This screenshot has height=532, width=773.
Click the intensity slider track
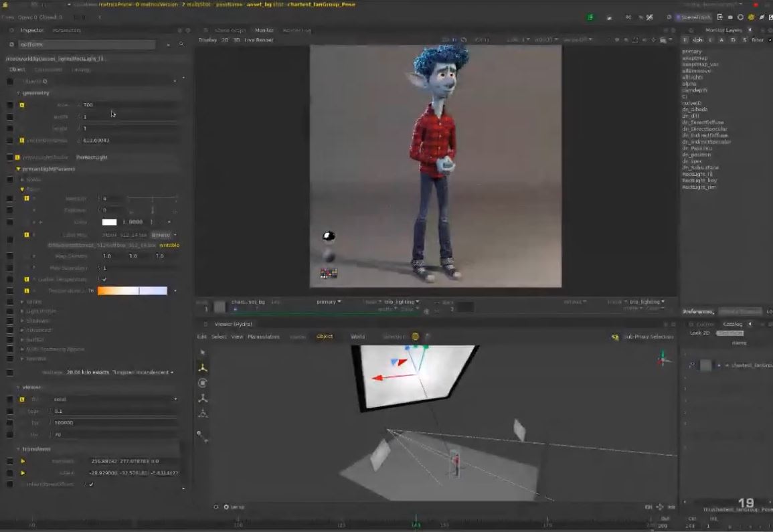(152, 198)
